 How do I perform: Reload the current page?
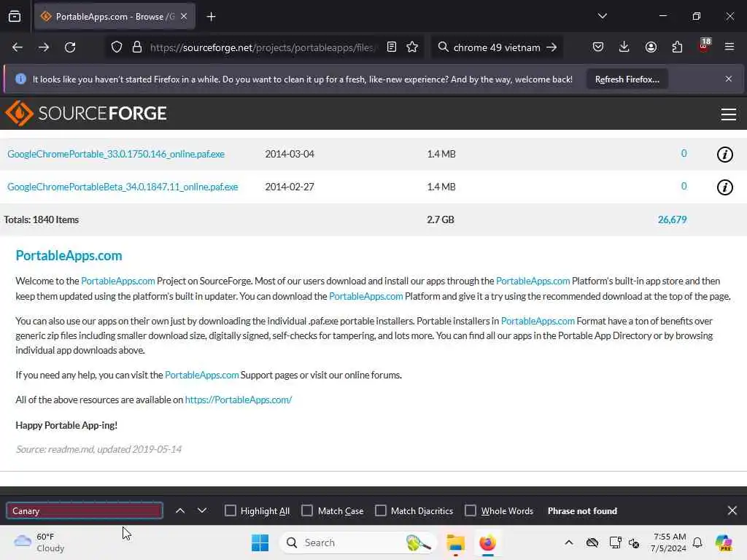70,47
